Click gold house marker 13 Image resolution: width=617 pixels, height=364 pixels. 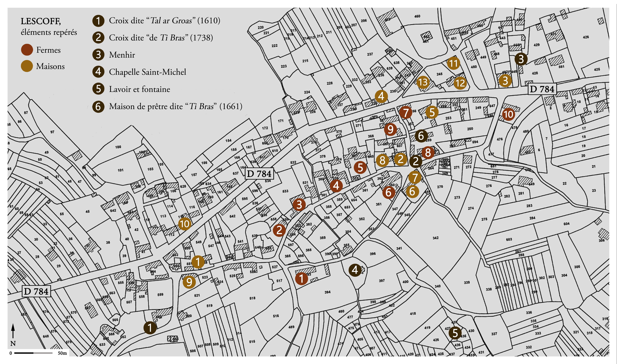tap(423, 82)
